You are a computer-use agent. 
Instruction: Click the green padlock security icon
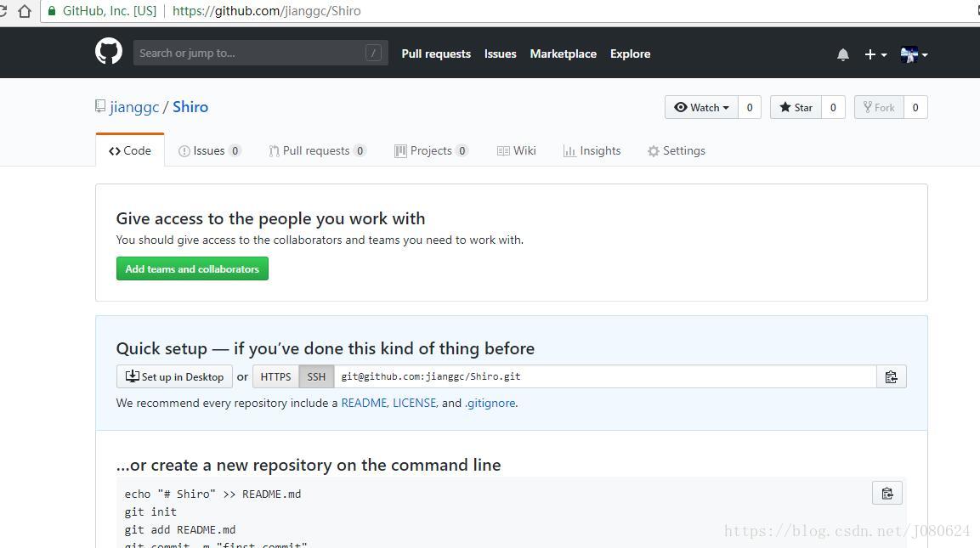(x=52, y=11)
